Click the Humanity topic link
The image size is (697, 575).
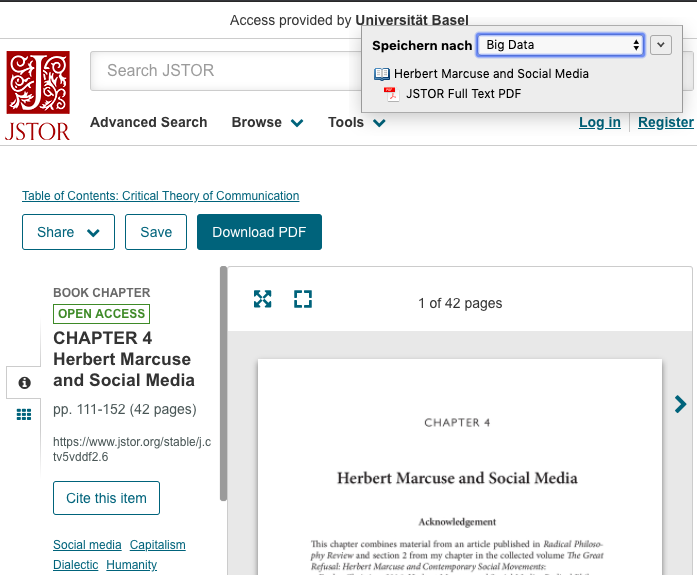(132, 565)
